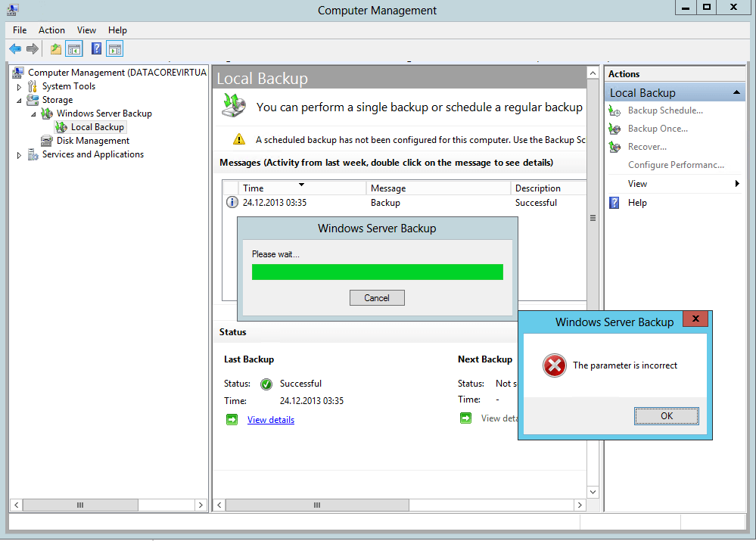
Task: Expand the System Tools tree node
Action: coord(18,86)
